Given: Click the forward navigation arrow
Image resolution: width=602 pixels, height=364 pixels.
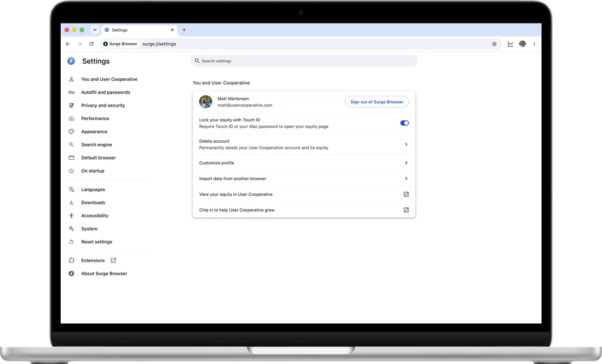Looking at the screenshot, I should pyautogui.click(x=79, y=44).
